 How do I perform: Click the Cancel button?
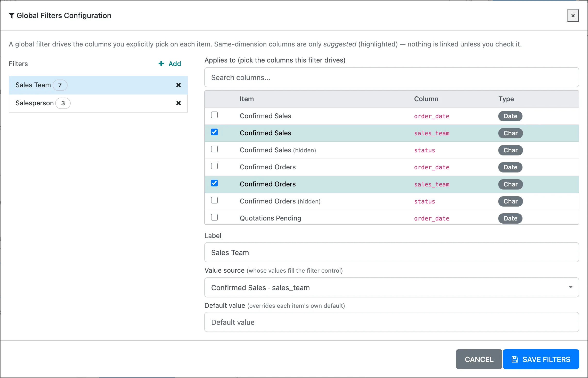point(479,359)
